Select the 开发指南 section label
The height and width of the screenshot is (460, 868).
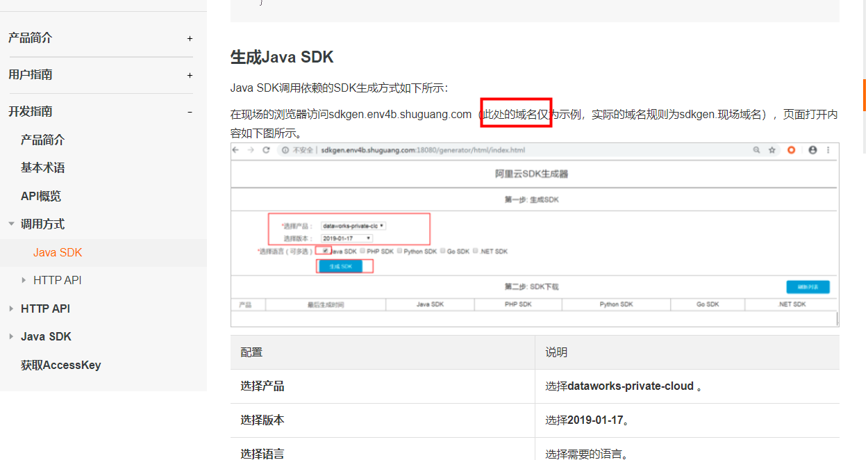(30, 111)
